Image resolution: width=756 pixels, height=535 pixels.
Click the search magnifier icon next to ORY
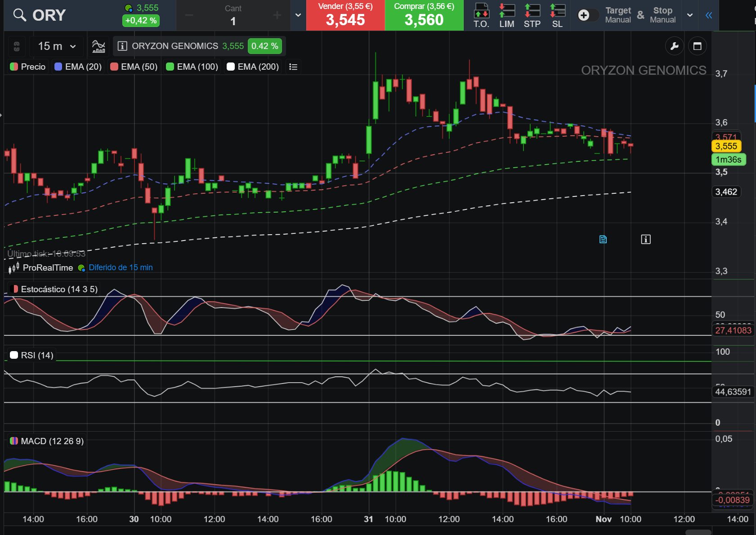point(19,15)
